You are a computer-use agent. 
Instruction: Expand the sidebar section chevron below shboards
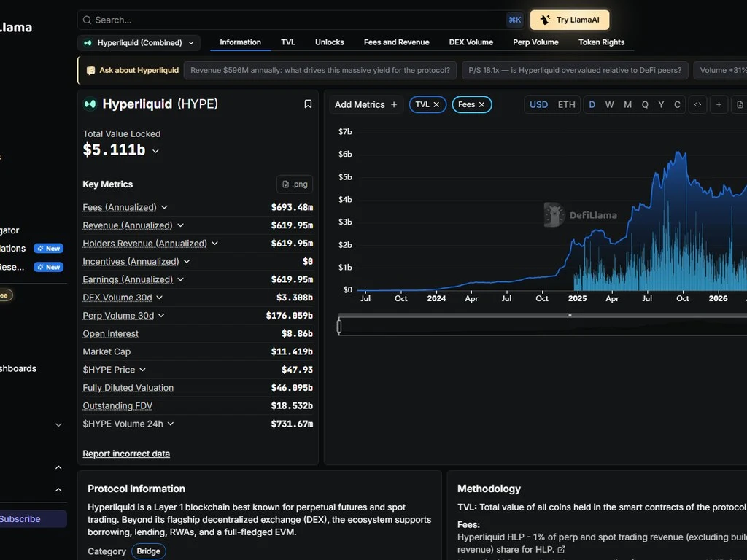[58, 425]
